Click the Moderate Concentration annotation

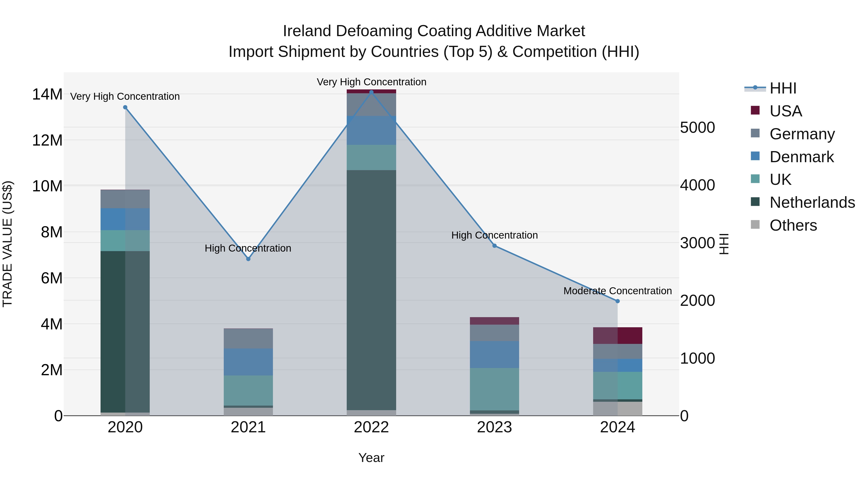(x=617, y=291)
